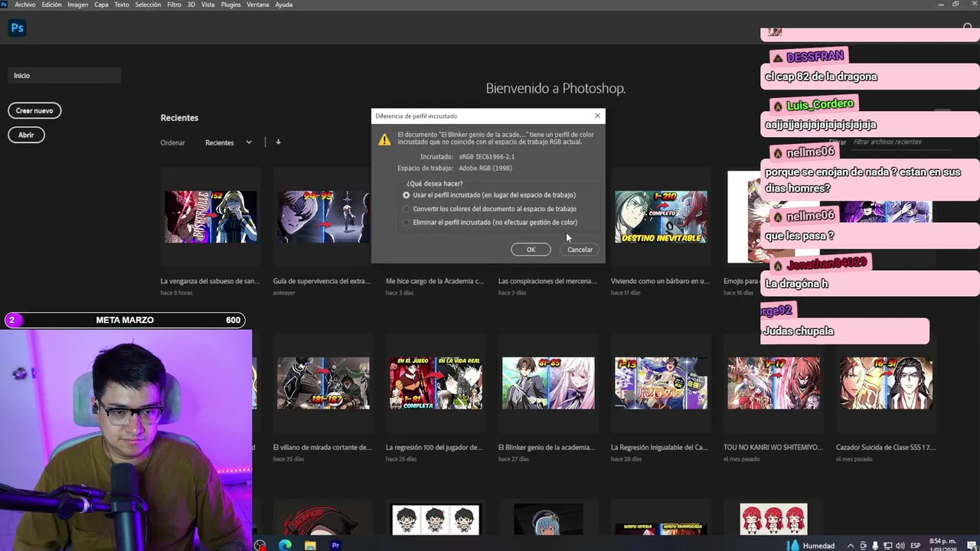
Task: Open 'Cazador Suicida de Clase SSS' thumbnail
Action: pos(886,383)
